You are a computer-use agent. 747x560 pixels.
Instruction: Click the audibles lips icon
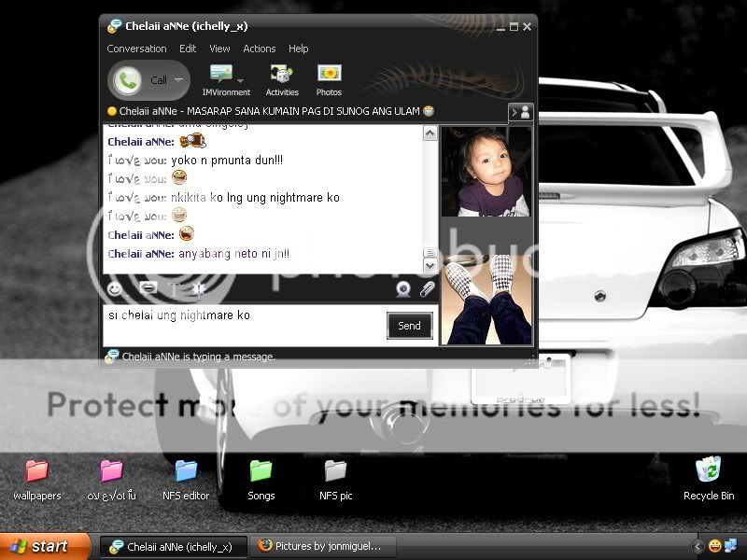(x=148, y=289)
